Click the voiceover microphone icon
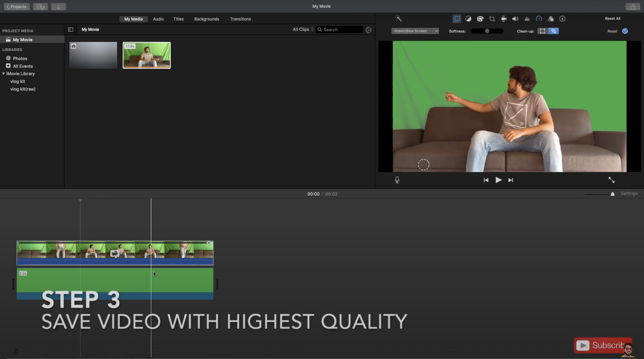Screen dimensions: 644x359 pos(397,180)
